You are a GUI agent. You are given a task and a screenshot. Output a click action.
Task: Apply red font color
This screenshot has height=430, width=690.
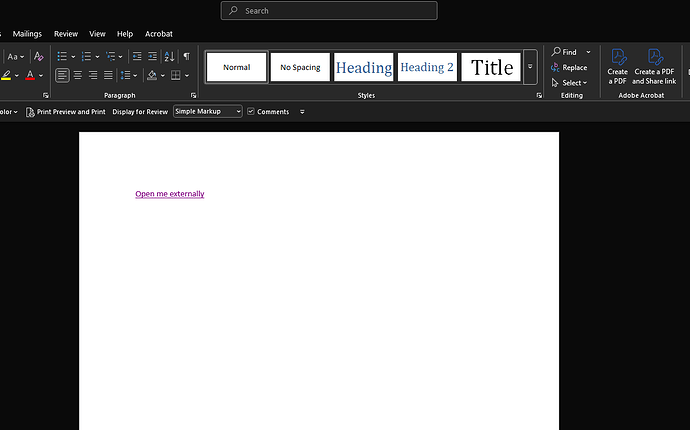(30, 75)
